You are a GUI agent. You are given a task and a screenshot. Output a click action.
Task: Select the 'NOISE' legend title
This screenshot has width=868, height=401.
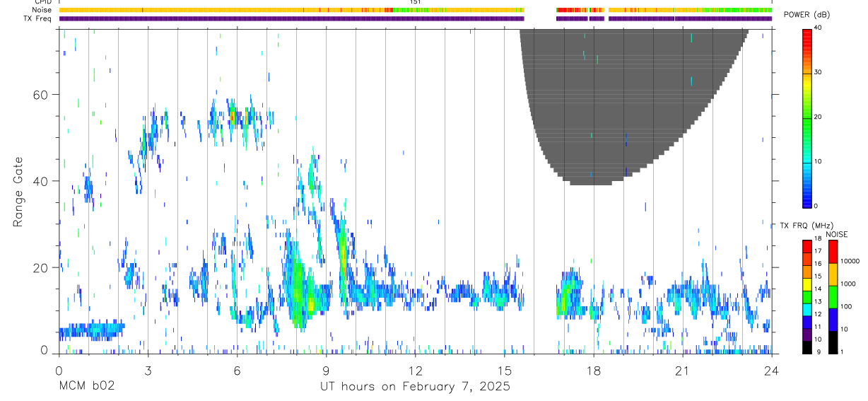pos(836,234)
